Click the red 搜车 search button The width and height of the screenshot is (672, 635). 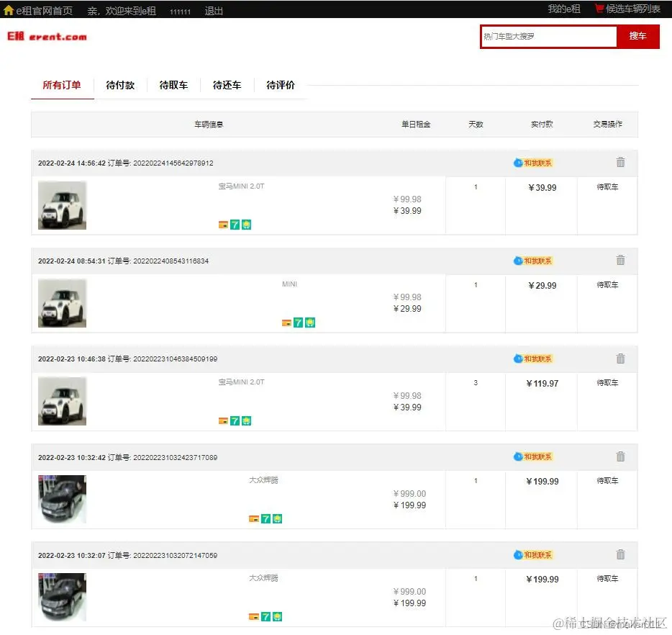pos(637,37)
